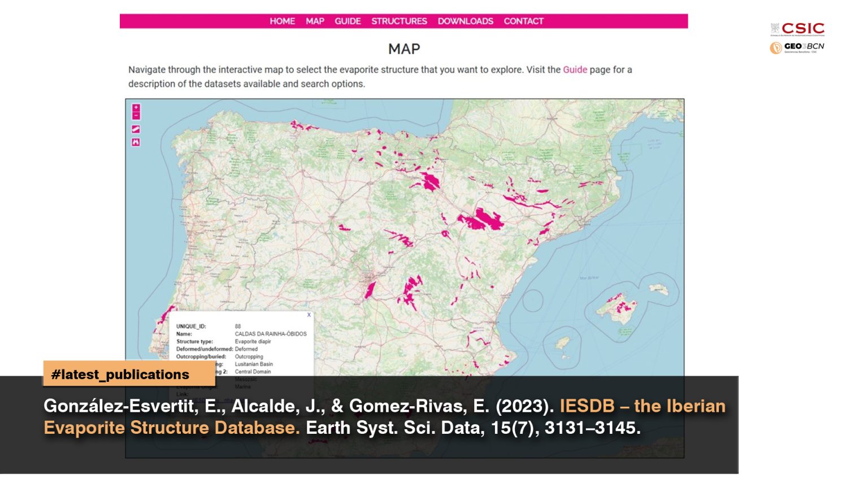The image size is (868, 488).
Task: Select the name CALDAS DA RAINHA-ÓBIDOS
Action: (271, 334)
